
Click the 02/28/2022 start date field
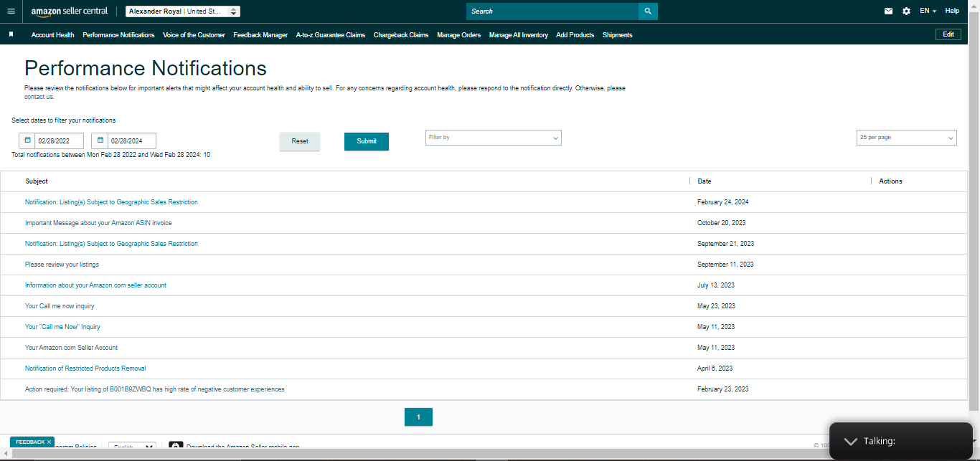point(60,141)
